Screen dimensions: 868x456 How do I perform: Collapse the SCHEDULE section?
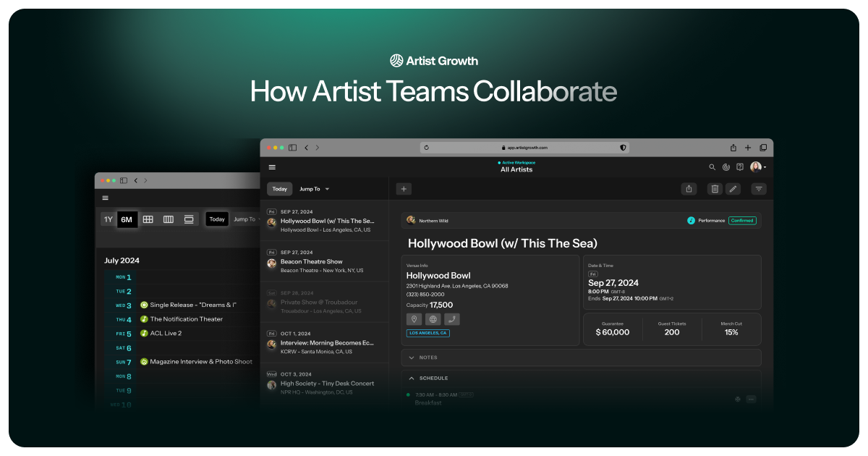point(582,378)
